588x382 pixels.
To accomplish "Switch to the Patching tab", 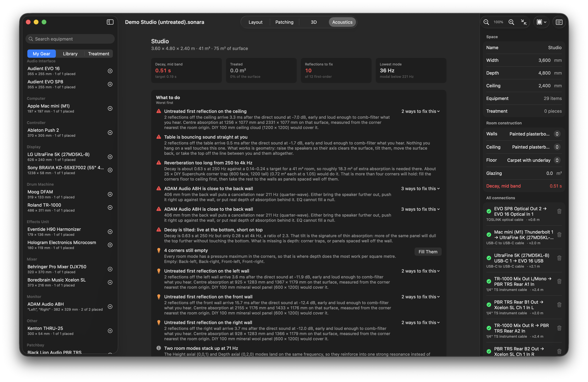I will [x=284, y=22].
